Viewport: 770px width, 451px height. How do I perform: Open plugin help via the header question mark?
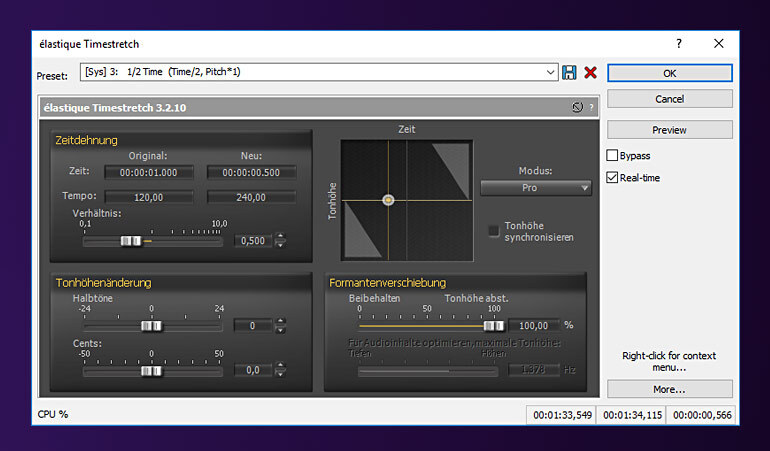pyautogui.click(x=590, y=107)
